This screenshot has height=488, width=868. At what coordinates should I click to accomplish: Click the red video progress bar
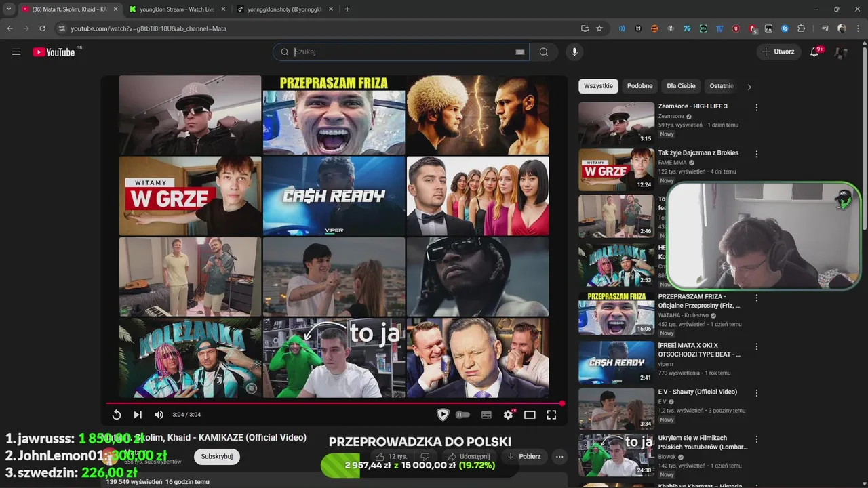(334, 403)
